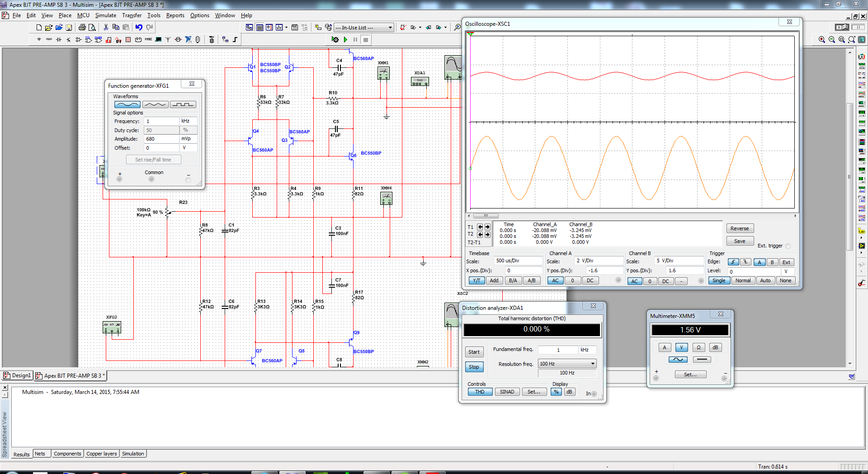Expand the Grapher dropdown arrow
This screenshot has height=474, width=868.
pos(286,28)
